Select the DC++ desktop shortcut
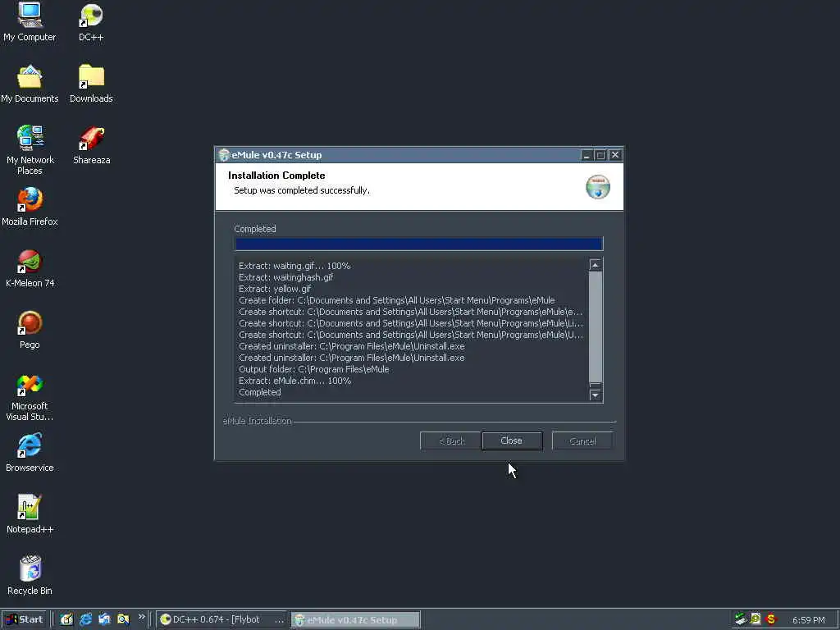840x630 pixels. pyautogui.click(x=91, y=21)
